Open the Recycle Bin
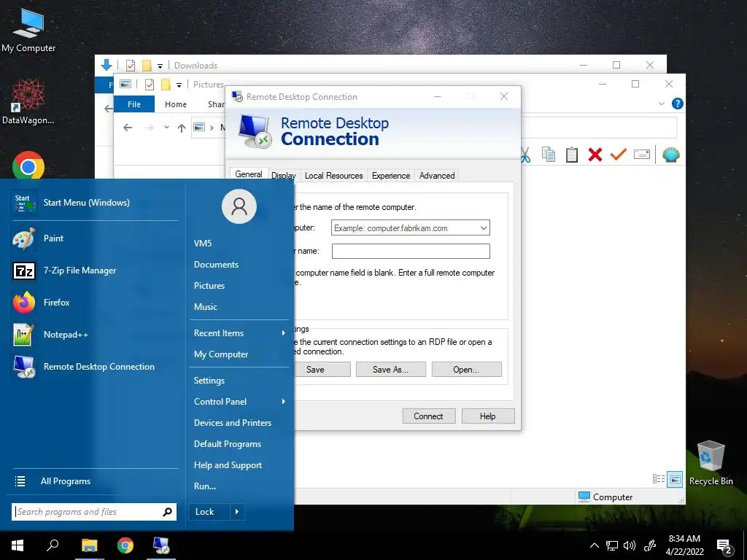This screenshot has width=747, height=560. coord(711,462)
